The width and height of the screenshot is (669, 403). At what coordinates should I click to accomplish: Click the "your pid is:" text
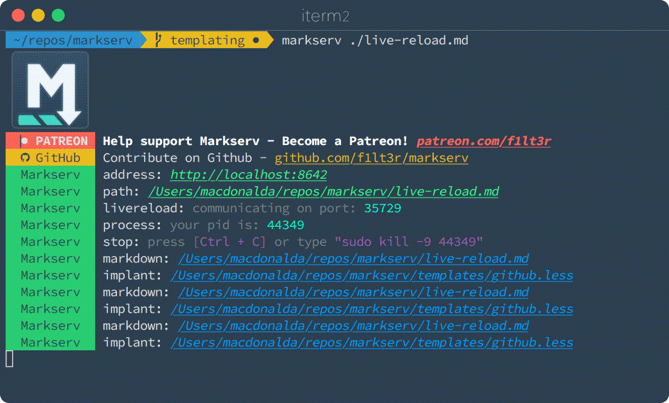click(x=214, y=225)
